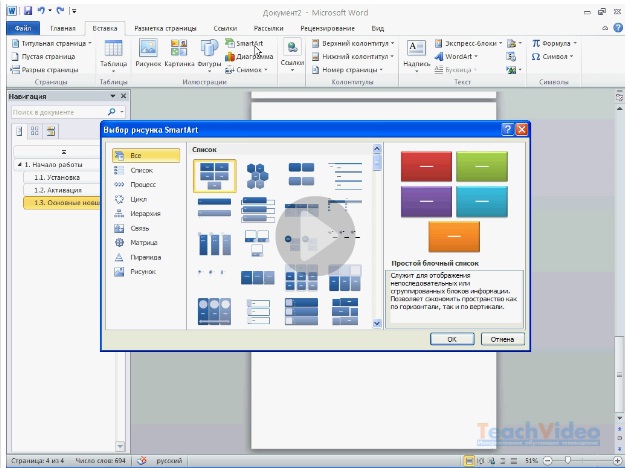Save the document from Quick Access toolbar
This screenshot has height=468, width=626.
tap(28, 11)
